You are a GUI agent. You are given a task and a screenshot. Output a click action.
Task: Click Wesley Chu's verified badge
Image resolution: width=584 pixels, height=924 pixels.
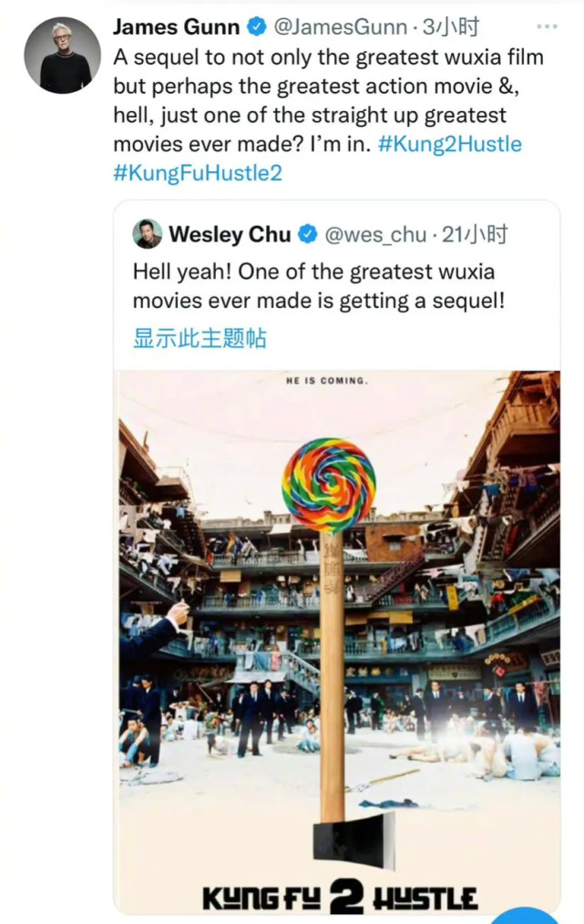307,234
